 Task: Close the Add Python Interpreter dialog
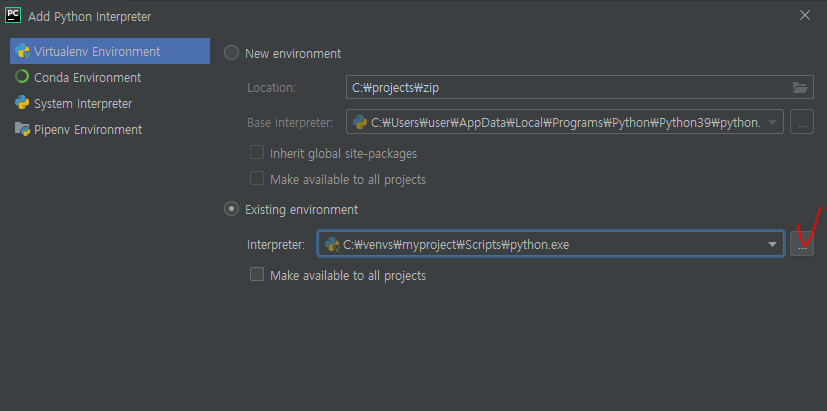click(x=805, y=15)
